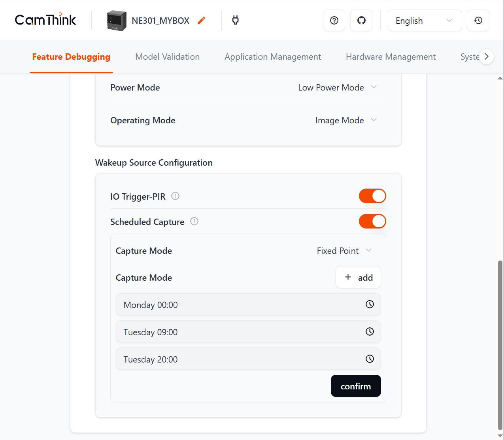This screenshot has height=440, width=504.
Task: Click the pencil icon to rename NE301_MYBOX
Action: pyautogui.click(x=202, y=21)
